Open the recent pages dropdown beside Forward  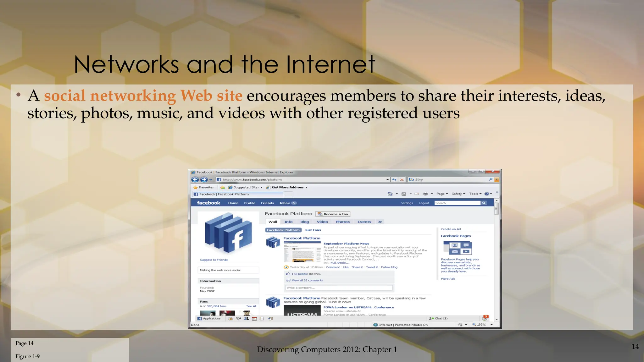[x=211, y=180]
